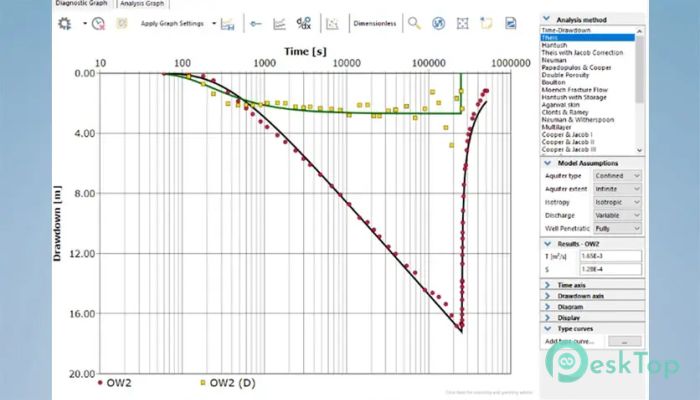Select Papadopulos & Cooper method
The width and height of the screenshot is (700, 400).
[576, 67]
